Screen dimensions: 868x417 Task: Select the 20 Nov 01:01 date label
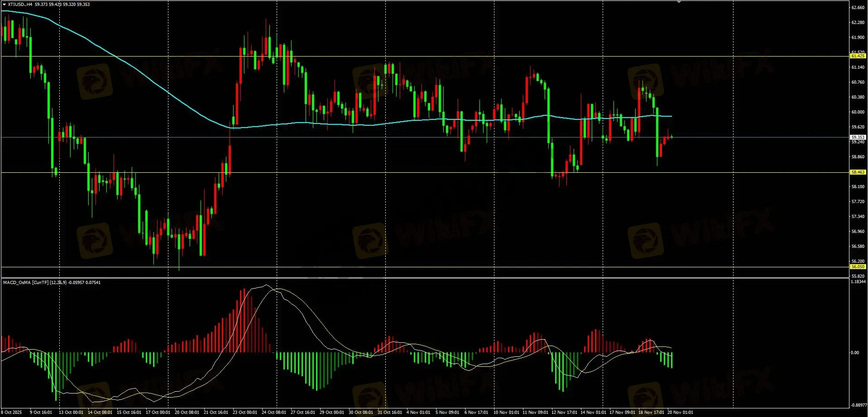tap(680, 412)
